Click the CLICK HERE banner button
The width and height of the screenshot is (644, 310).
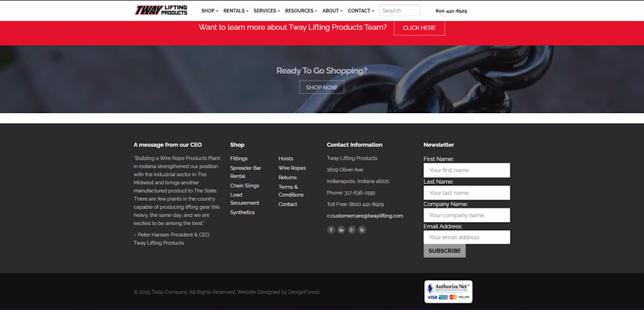(419, 28)
